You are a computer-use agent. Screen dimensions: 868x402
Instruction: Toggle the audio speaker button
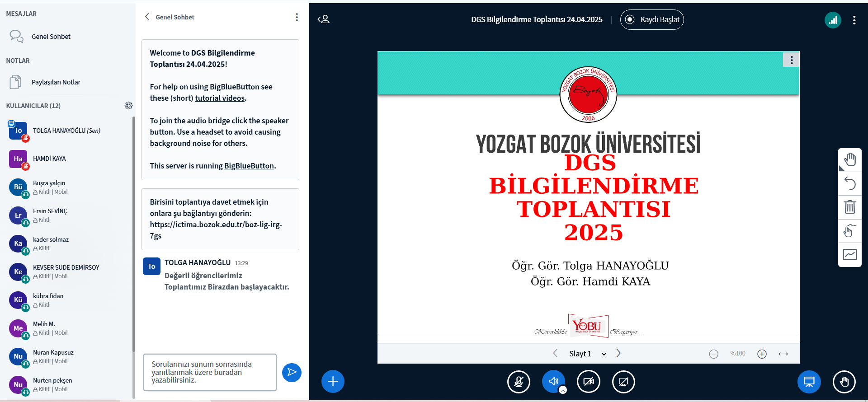(x=553, y=381)
